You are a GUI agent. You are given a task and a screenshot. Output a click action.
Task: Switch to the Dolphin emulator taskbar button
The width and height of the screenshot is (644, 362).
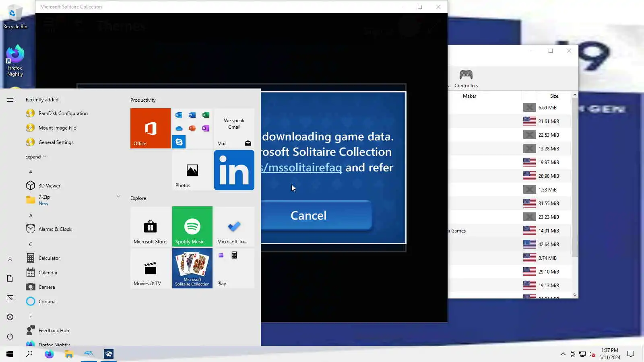click(89, 354)
